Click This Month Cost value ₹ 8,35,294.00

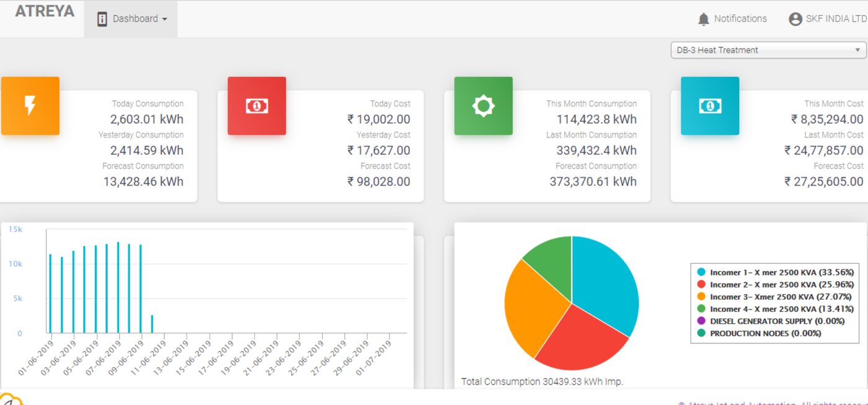click(x=827, y=119)
